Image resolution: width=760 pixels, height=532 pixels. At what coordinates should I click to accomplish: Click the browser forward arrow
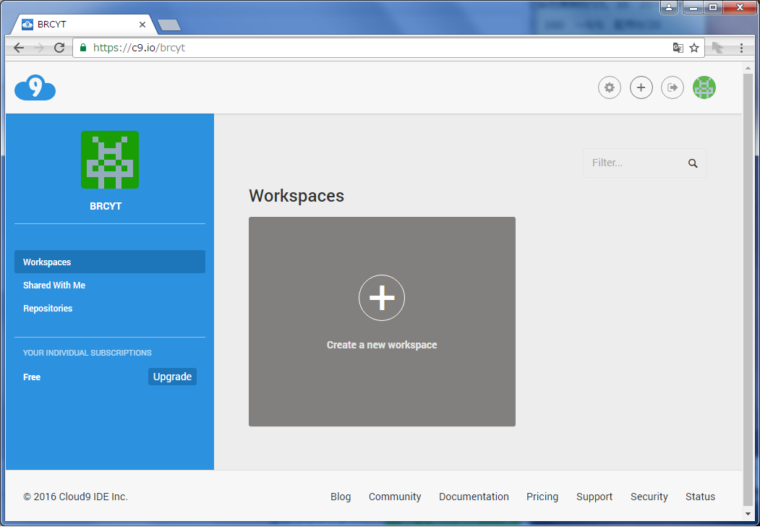(x=39, y=48)
